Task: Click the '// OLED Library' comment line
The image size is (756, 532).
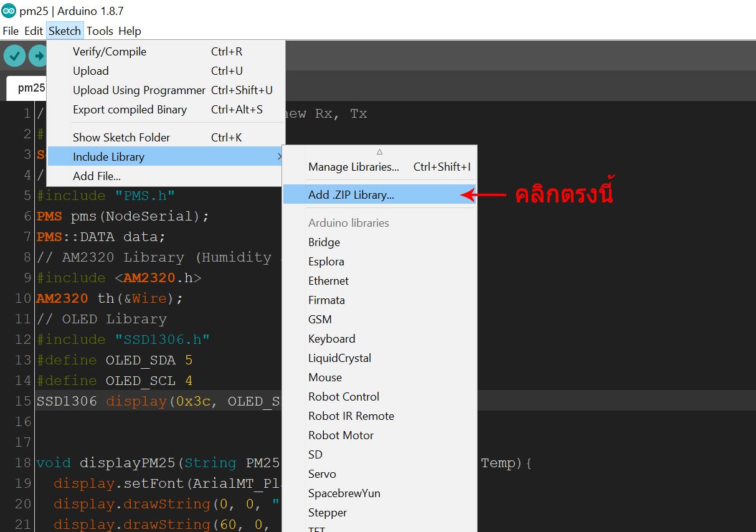Action: [102, 319]
